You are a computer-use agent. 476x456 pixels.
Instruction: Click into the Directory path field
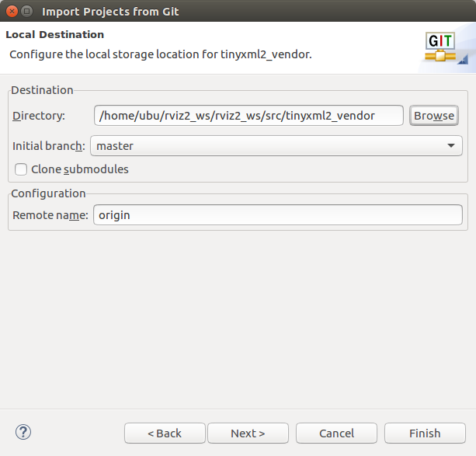[248, 116]
